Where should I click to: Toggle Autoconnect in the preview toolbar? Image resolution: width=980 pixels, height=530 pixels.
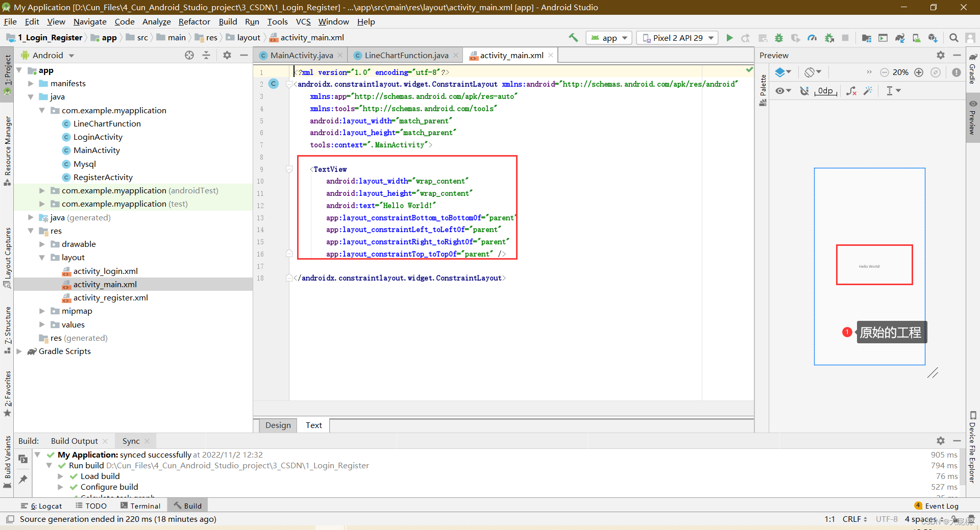coord(805,91)
